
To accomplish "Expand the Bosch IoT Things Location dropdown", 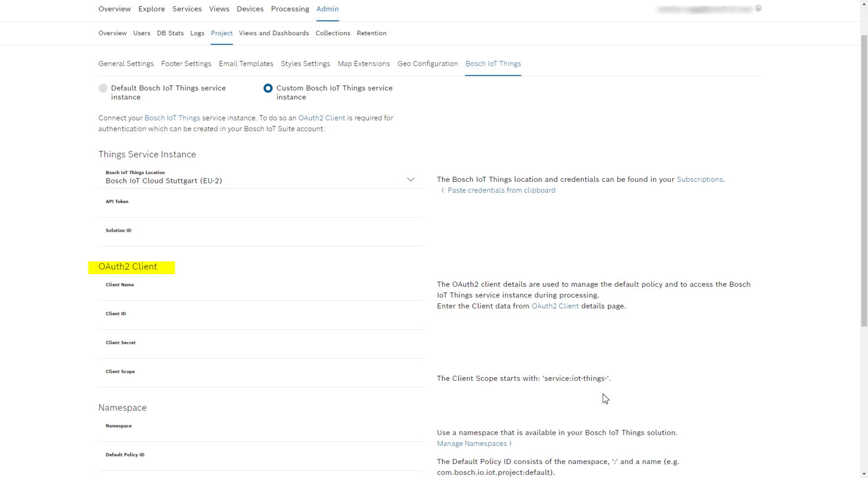I will (410, 180).
